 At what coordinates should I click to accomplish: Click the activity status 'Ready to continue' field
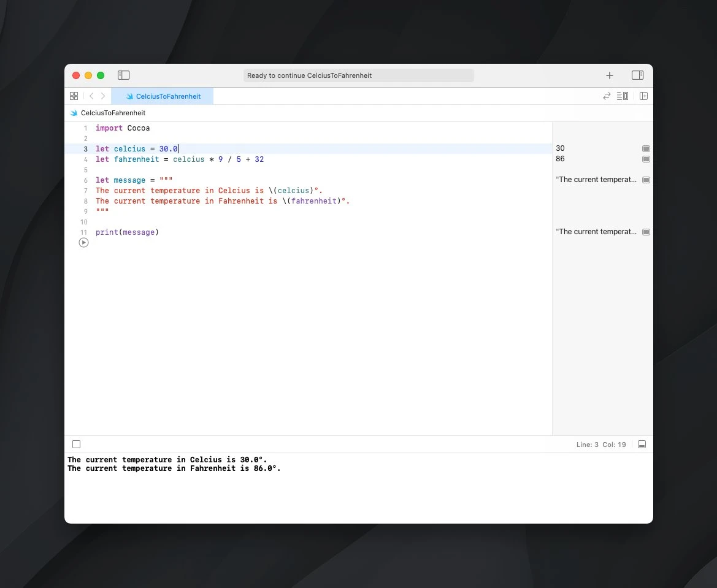pos(359,75)
